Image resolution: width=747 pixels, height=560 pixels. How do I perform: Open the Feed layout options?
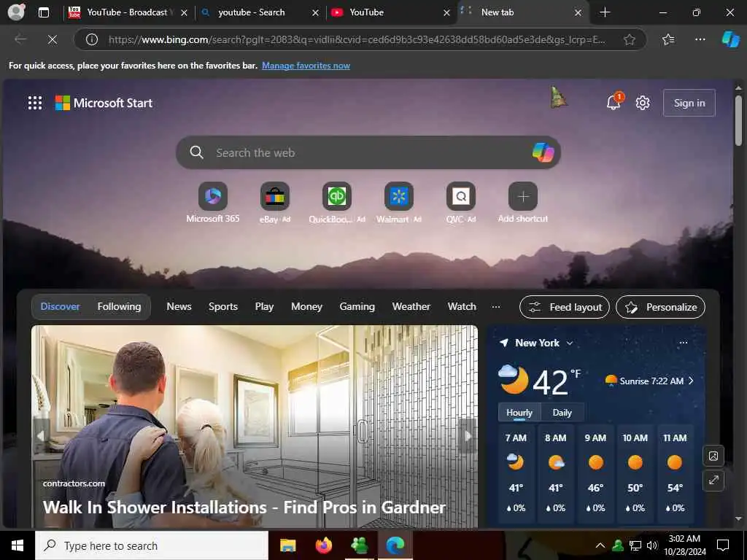(565, 307)
